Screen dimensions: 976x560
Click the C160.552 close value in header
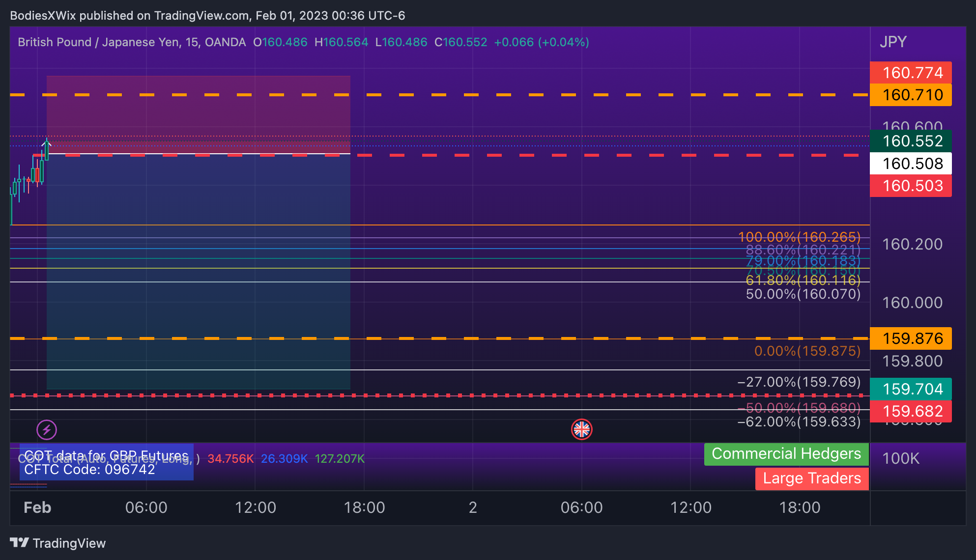[x=461, y=42]
